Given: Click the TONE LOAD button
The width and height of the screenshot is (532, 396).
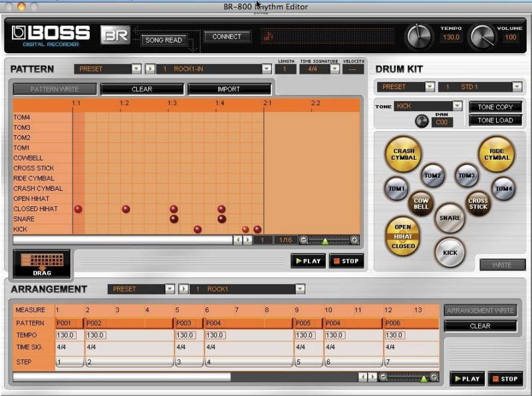Looking at the screenshot, I should coord(495,120).
